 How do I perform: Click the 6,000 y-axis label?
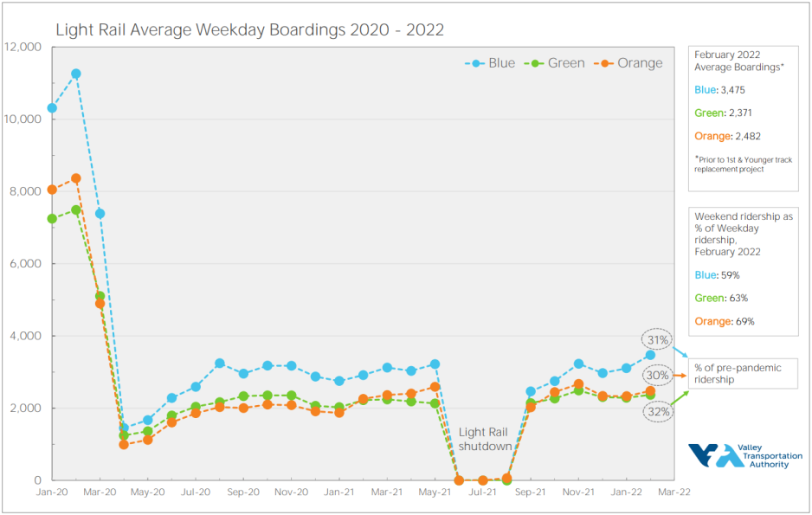point(25,263)
